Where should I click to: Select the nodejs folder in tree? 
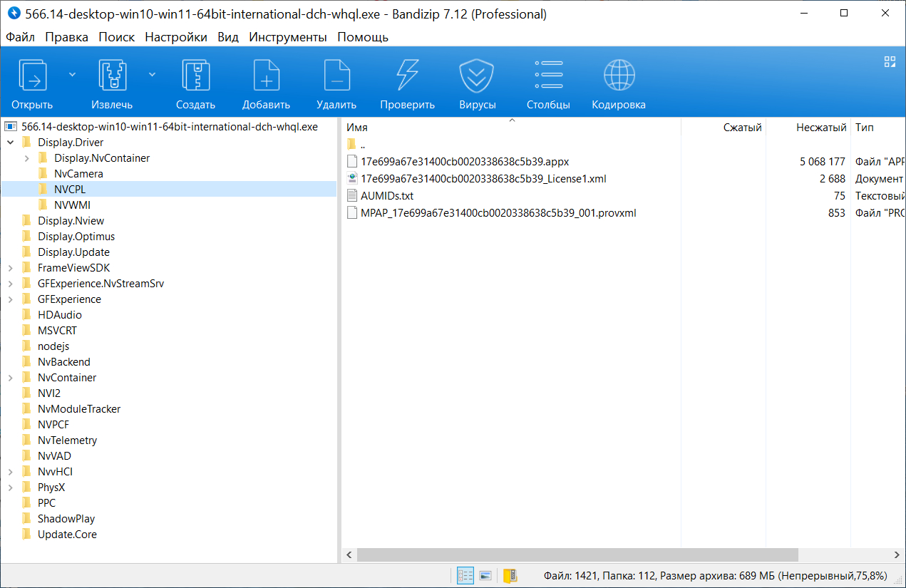[x=53, y=346]
